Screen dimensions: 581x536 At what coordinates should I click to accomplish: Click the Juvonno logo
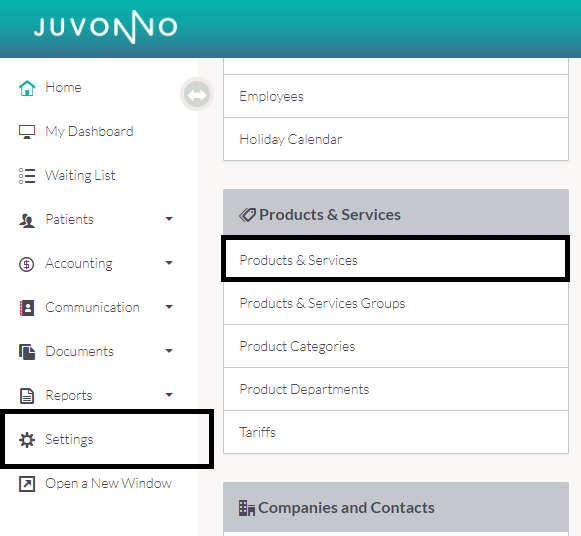pos(106,27)
